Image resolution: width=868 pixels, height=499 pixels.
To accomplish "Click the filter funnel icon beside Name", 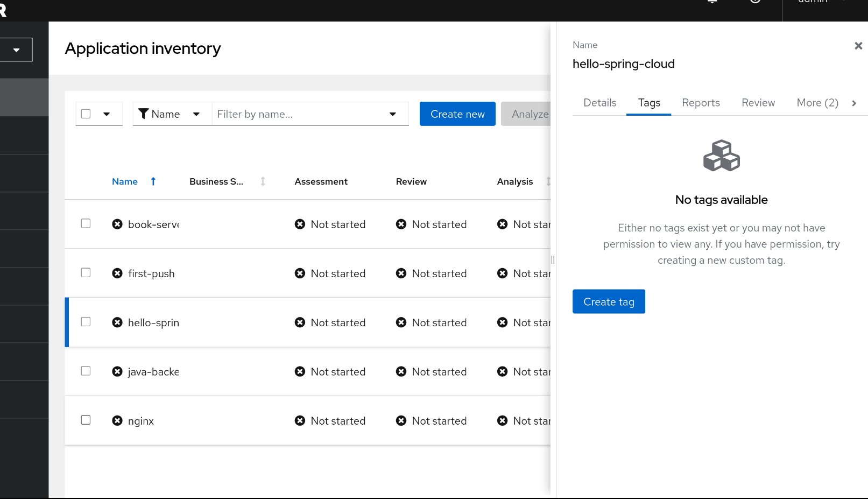I will pyautogui.click(x=143, y=114).
